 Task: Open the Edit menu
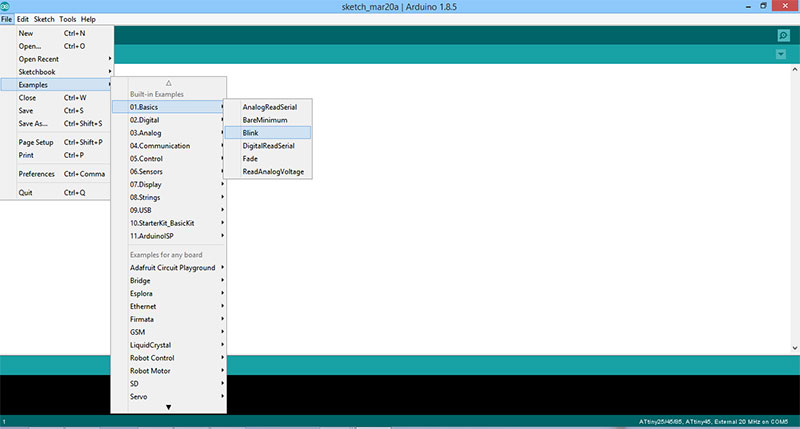click(x=22, y=19)
